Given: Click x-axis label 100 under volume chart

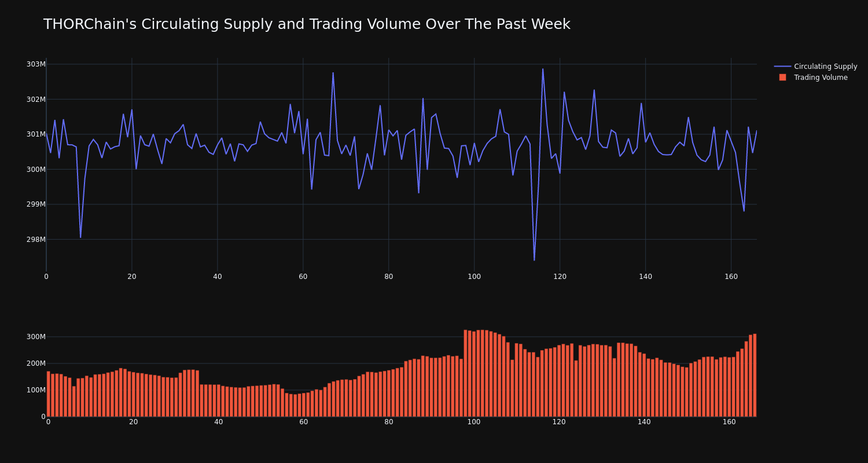Looking at the screenshot, I should pos(474,422).
